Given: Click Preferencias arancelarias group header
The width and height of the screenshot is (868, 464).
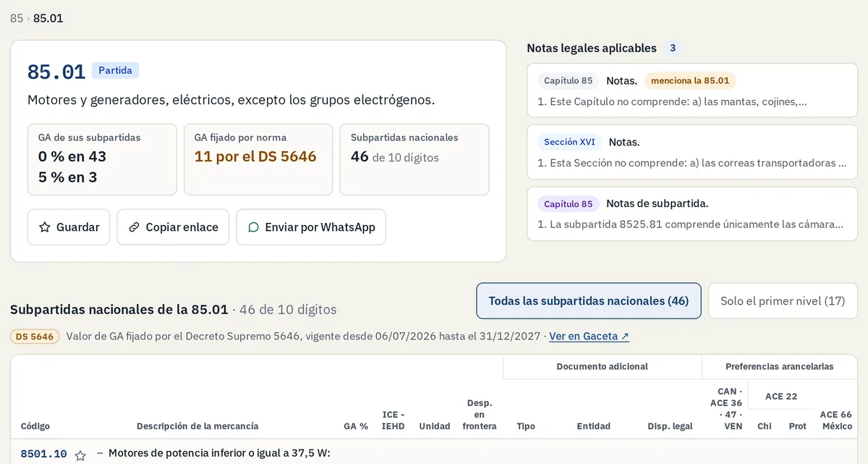Looking at the screenshot, I should (780, 366).
